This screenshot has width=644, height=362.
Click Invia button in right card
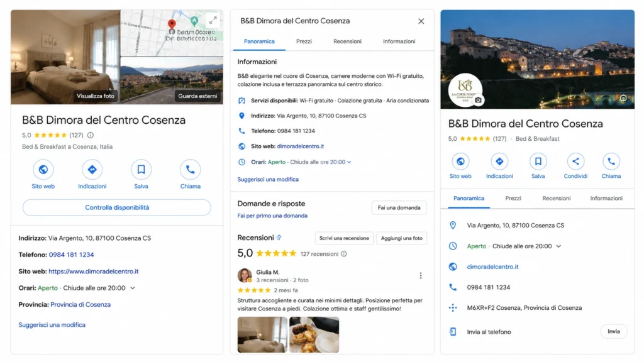click(x=614, y=331)
